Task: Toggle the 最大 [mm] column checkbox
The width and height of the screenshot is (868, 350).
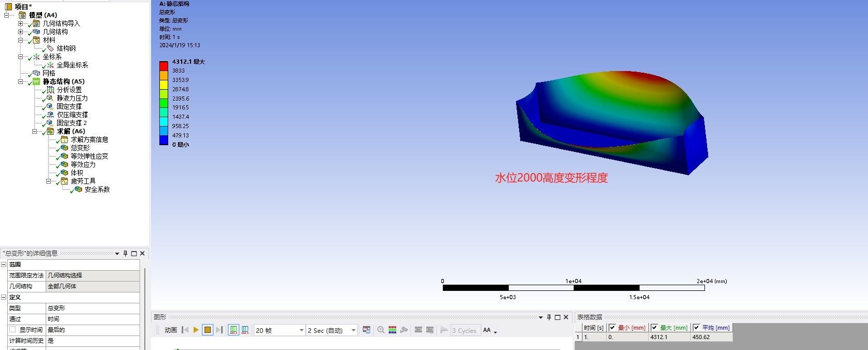Action: coord(655,327)
